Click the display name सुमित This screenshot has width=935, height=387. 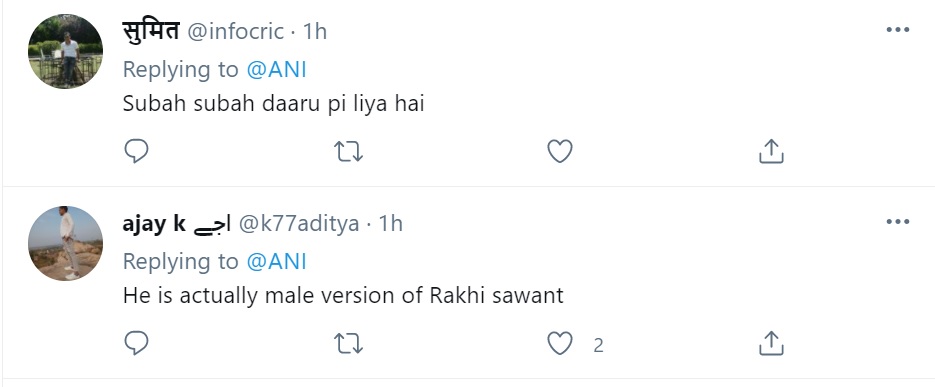tap(151, 30)
